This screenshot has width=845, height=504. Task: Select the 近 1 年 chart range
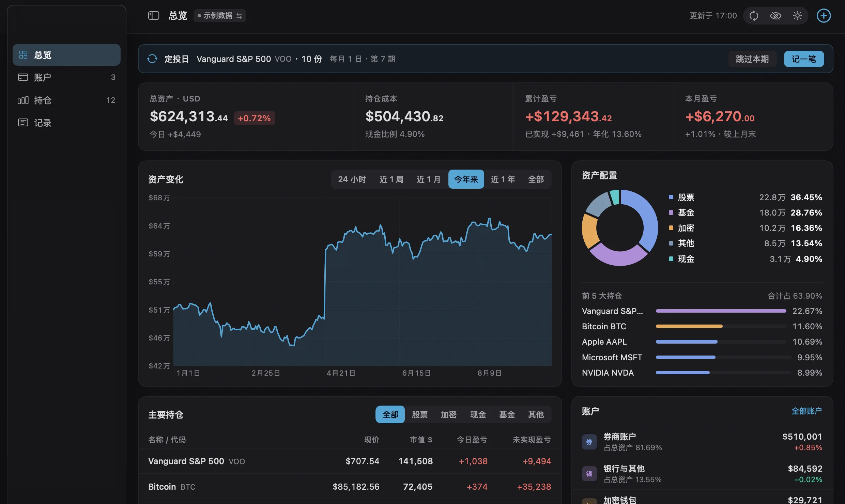tap(503, 179)
